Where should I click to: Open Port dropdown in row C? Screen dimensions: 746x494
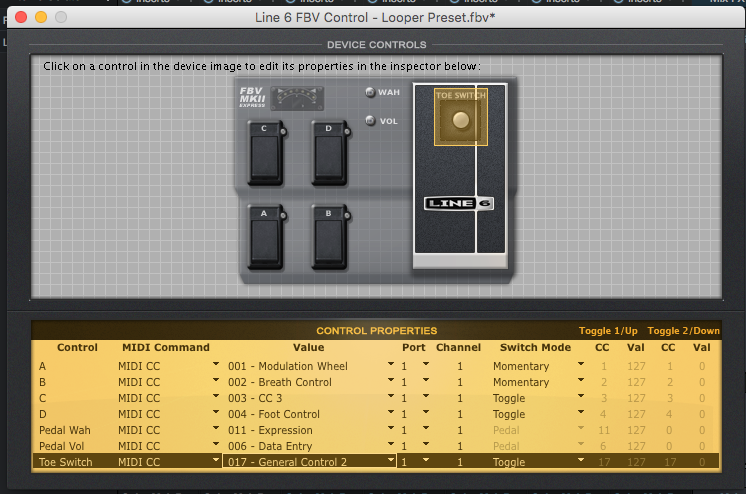pos(426,395)
